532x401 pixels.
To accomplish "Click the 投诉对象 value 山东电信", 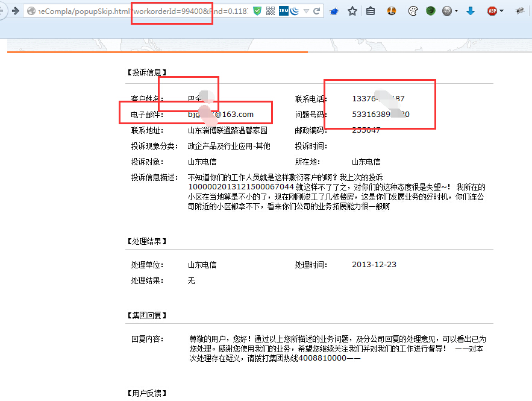I will (202, 162).
